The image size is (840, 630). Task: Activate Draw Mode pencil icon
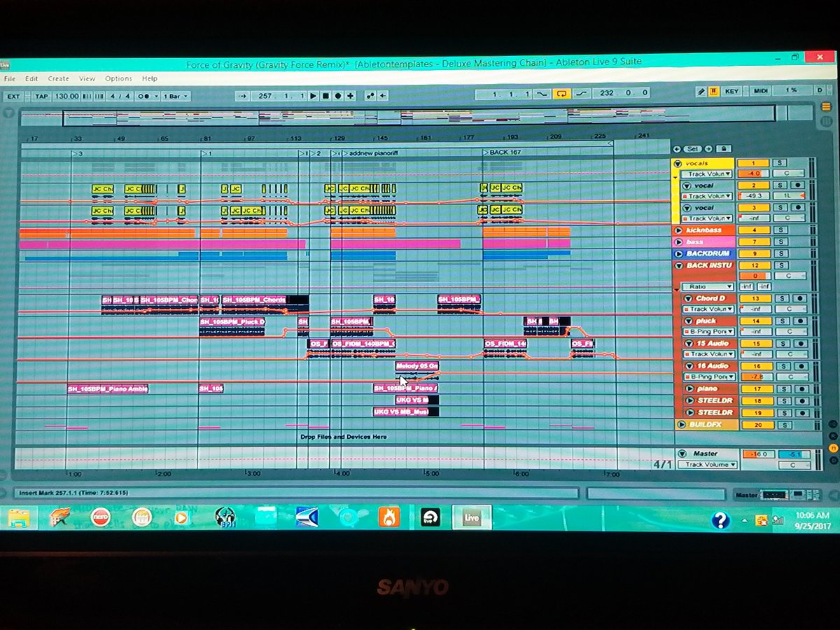pos(701,92)
